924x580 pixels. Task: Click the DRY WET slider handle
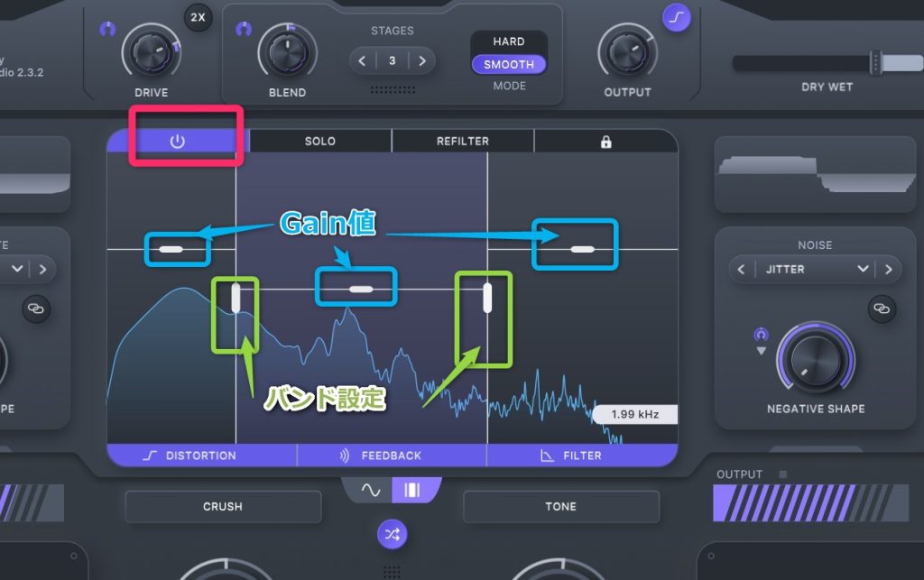(x=874, y=62)
